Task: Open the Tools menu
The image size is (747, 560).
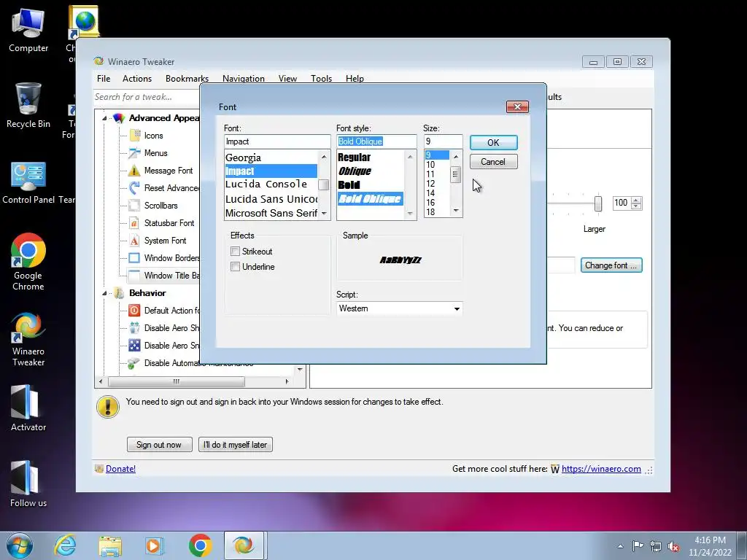Action: [x=321, y=79]
